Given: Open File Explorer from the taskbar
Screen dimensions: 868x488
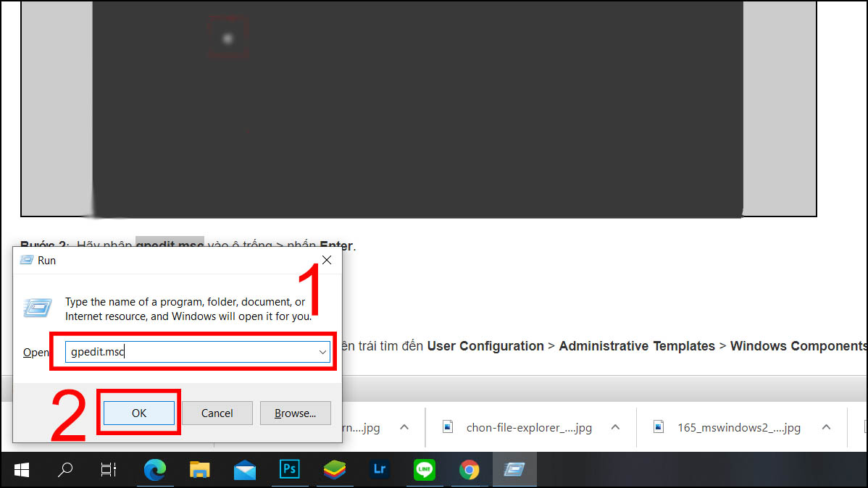Looking at the screenshot, I should pos(200,469).
